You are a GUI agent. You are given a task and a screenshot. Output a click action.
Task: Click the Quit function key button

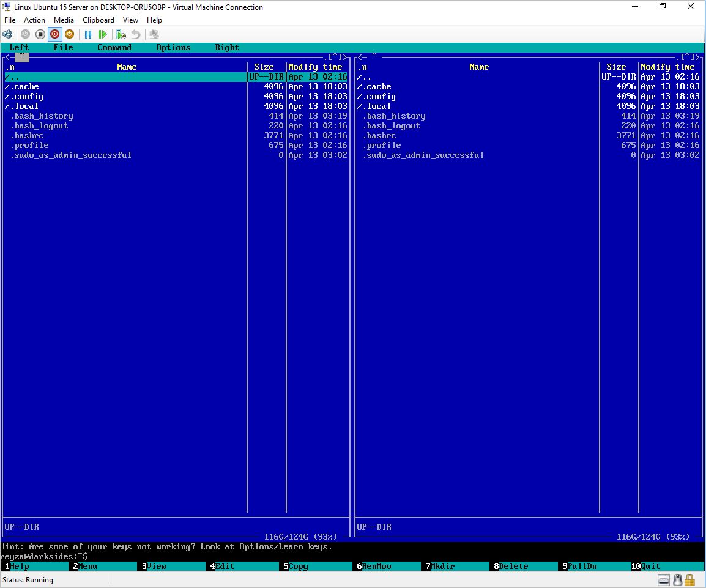pyautogui.click(x=651, y=566)
